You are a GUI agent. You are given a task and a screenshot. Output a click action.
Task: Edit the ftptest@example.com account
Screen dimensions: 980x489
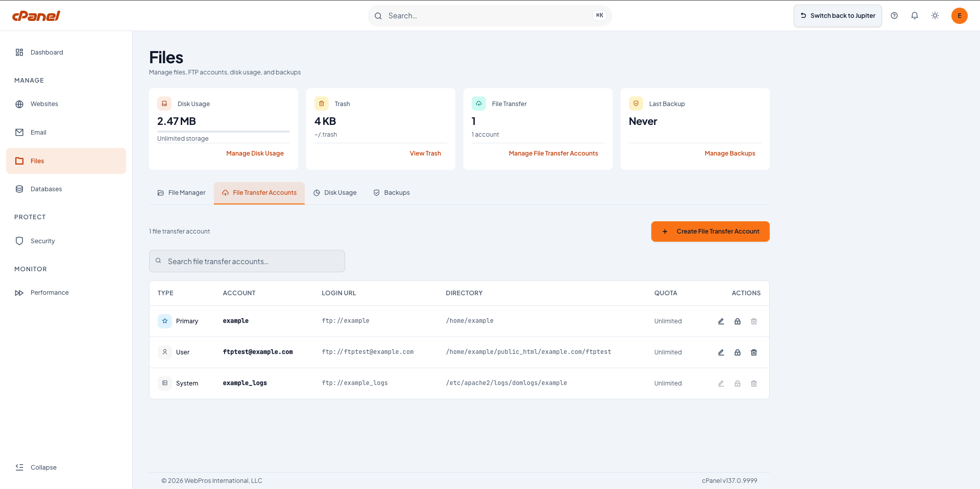(721, 352)
